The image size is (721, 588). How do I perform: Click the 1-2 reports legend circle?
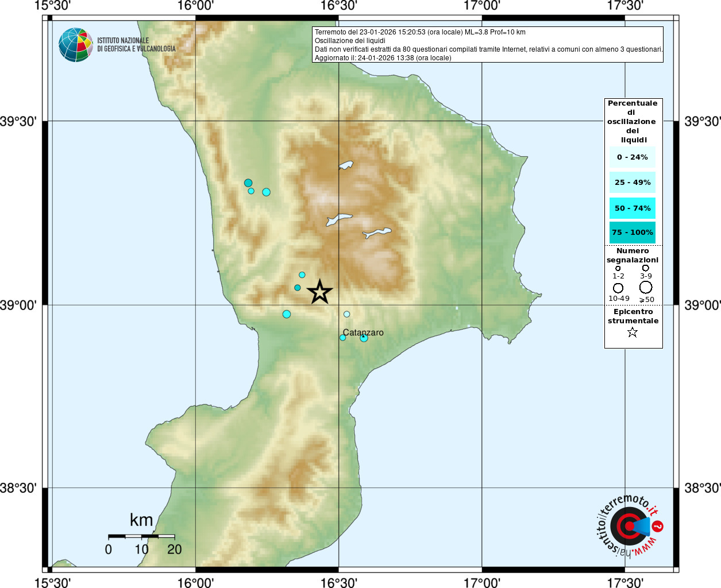tap(618, 268)
